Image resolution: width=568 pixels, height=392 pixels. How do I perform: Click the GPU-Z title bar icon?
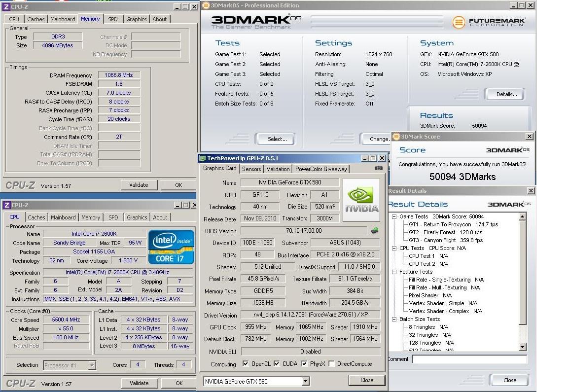click(x=203, y=158)
